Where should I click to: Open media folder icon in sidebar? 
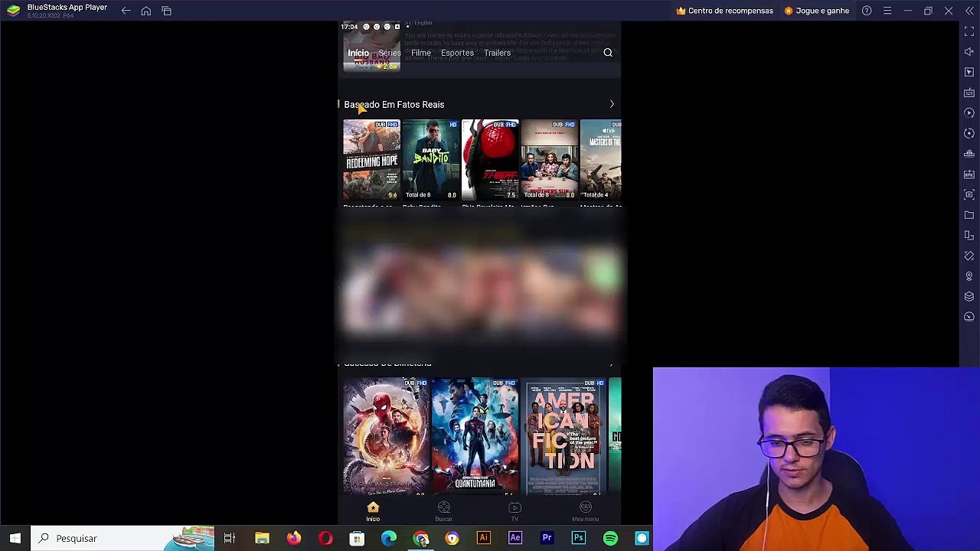[969, 215]
